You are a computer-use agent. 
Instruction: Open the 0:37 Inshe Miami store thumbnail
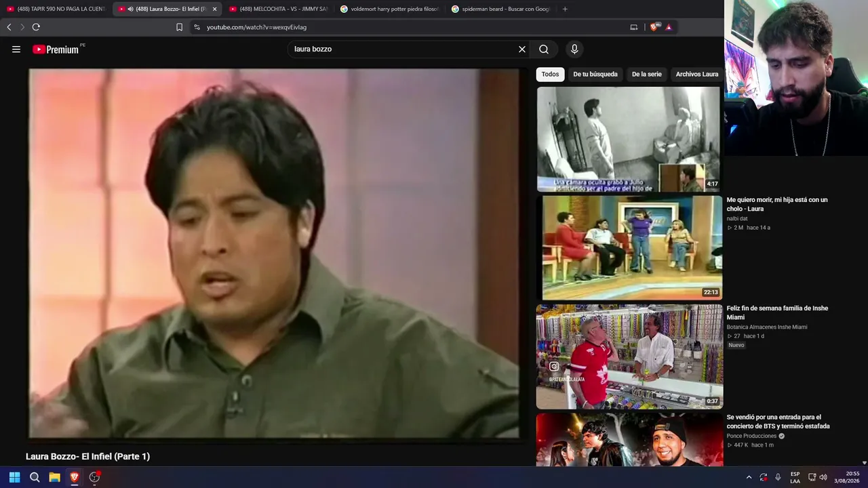coord(629,357)
